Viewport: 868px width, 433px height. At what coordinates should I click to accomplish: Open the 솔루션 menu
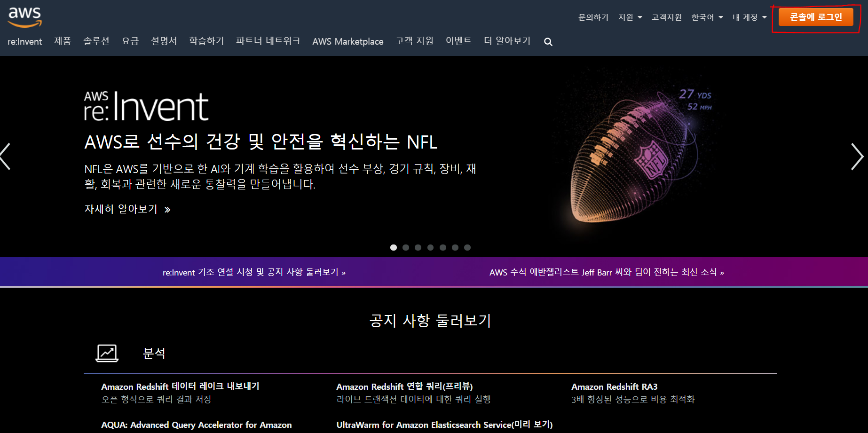pyautogui.click(x=96, y=41)
